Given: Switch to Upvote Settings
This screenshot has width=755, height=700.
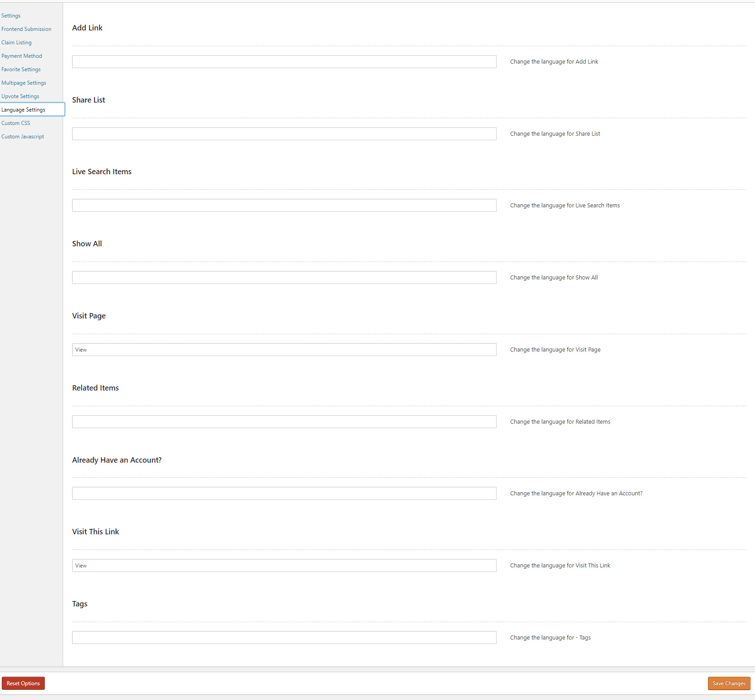Looking at the screenshot, I should (20, 96).
